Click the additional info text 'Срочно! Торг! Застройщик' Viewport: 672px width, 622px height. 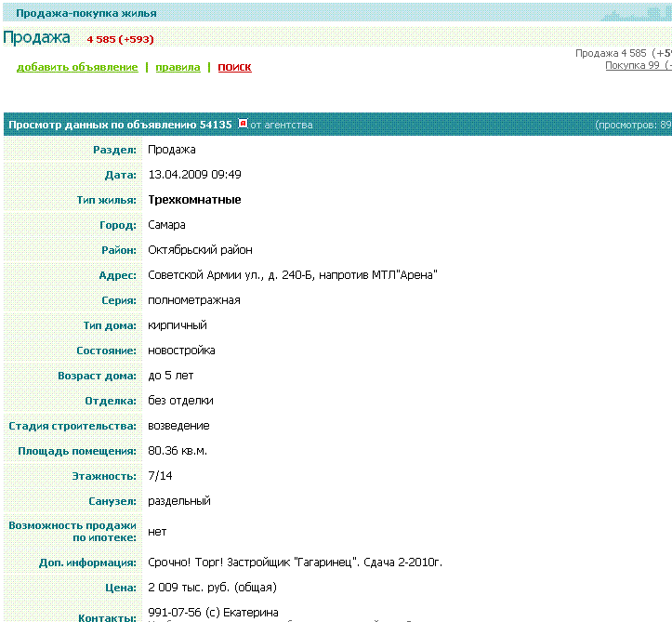click(x=219, y=562)
